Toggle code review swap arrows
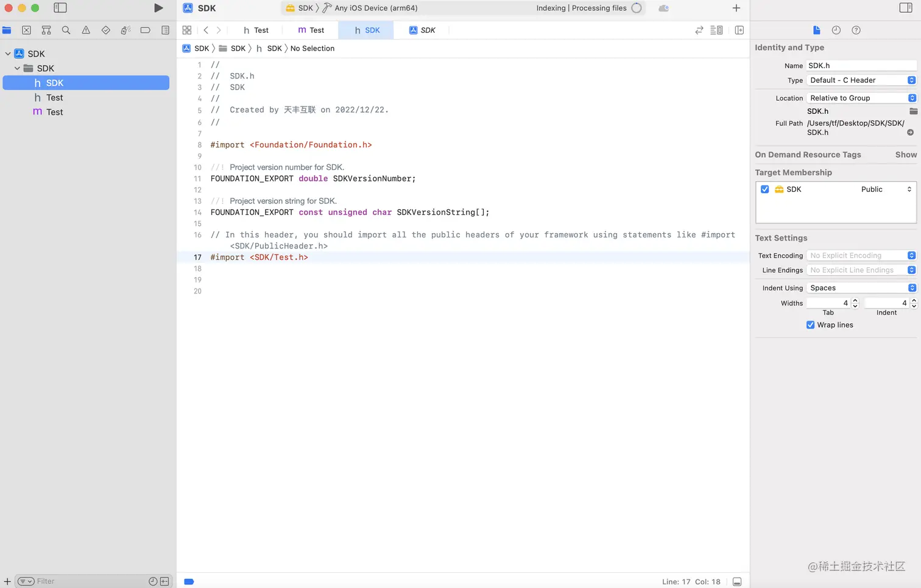Screen dimensions: 921x588 699,30
